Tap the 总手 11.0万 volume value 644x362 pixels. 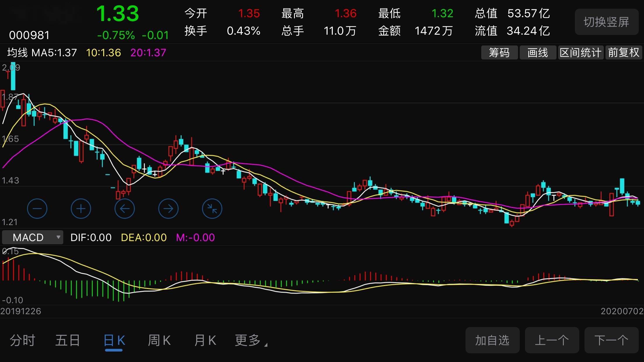319,31
